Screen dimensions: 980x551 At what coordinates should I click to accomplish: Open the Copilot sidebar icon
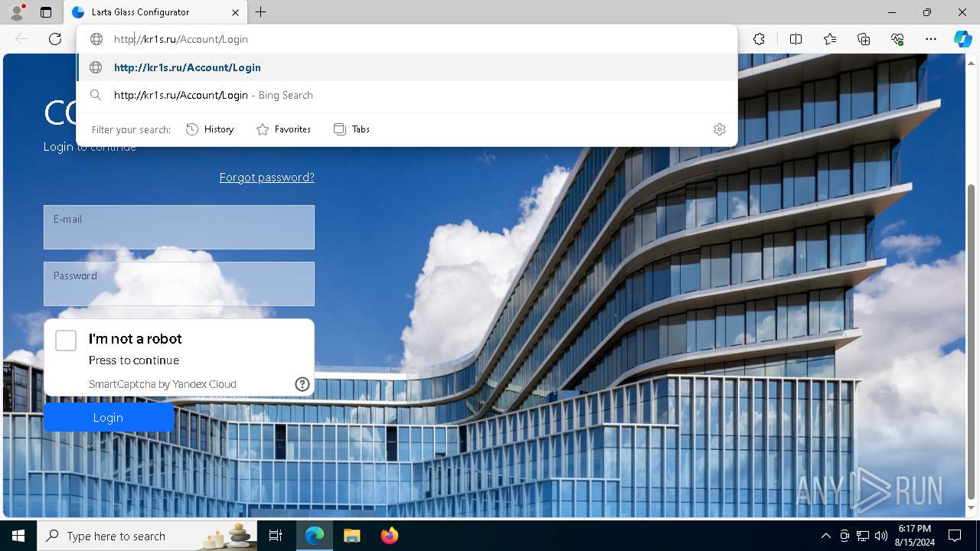pyautogui.click(x=962, y=39)
